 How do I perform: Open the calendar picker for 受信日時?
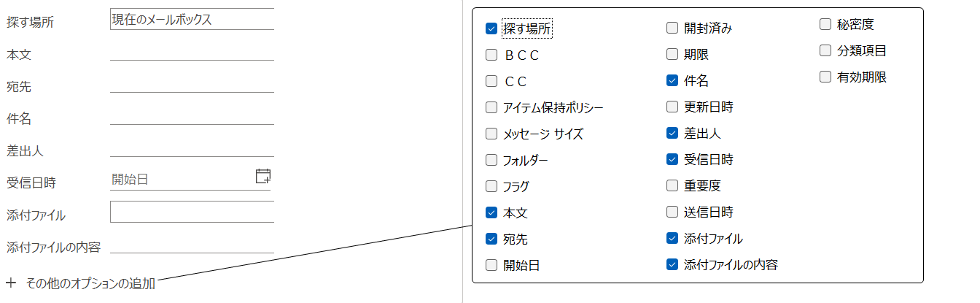(263, 176)
